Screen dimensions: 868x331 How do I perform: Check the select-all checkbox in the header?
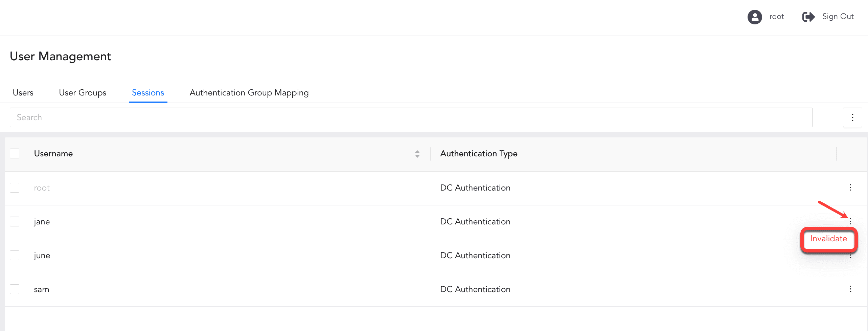click(x=15, y=153)
